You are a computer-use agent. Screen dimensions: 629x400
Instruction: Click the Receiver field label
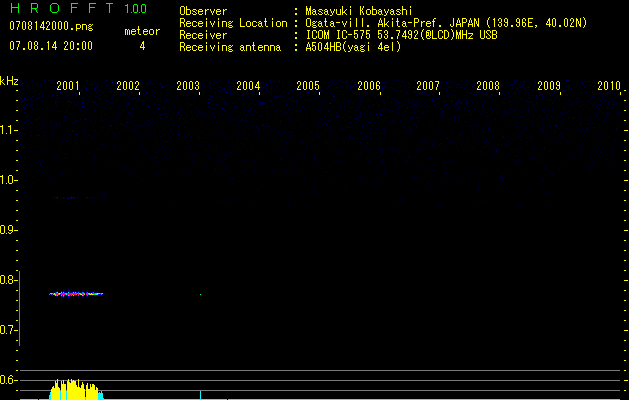203,35
